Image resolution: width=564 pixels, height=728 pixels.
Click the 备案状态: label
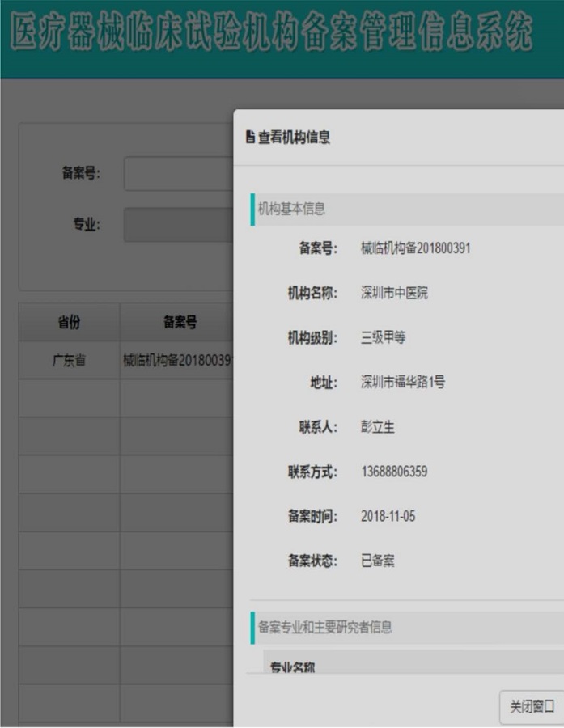click(312, 561)
